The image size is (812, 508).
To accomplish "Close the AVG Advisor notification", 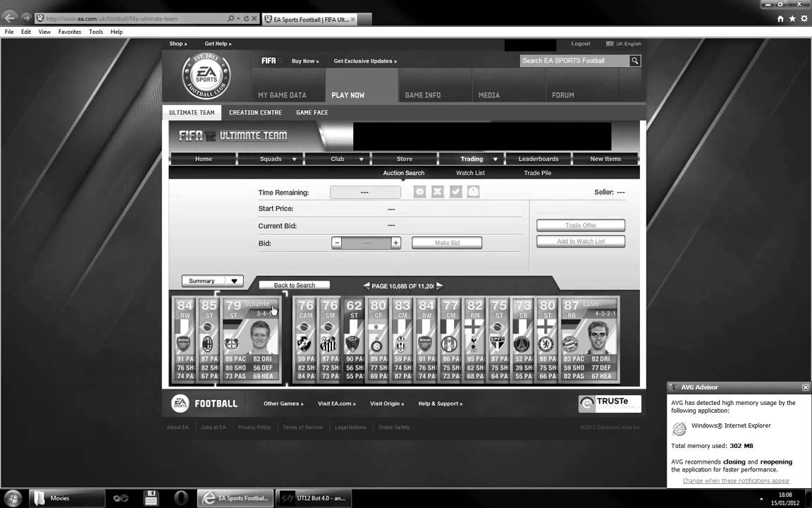I will point(805,387).
